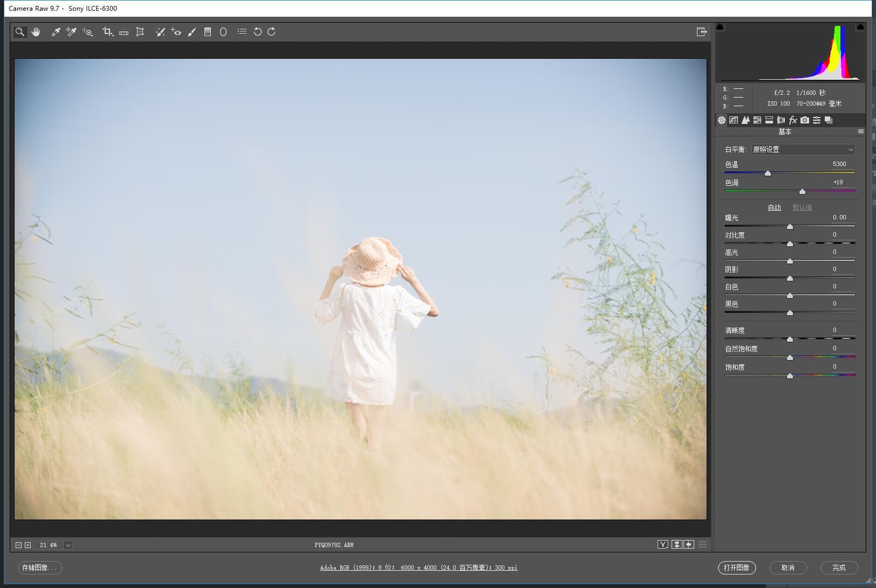This screenshot has height=588, width=876.
Task: Copy current settings to before
Action: coord(689,545)
